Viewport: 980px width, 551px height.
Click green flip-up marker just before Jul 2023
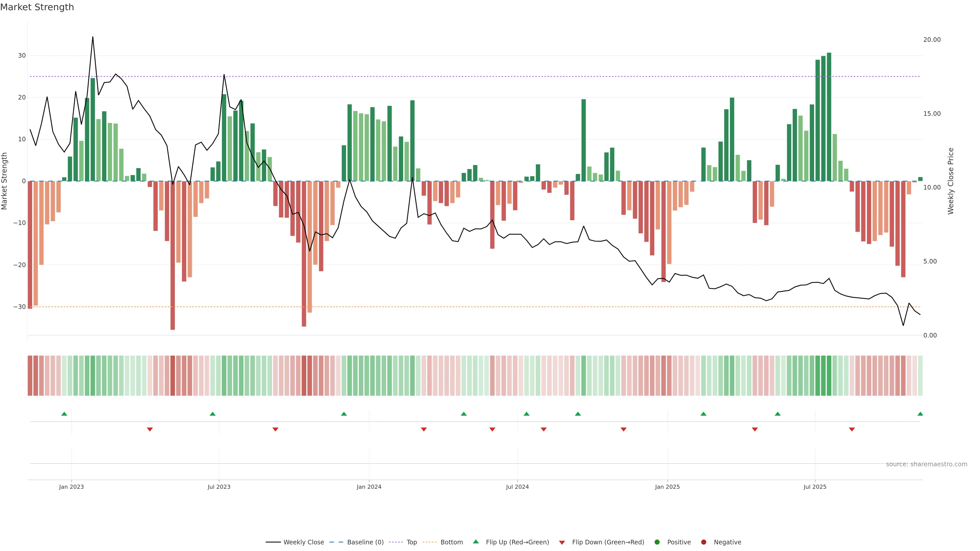tap(213, 414)
